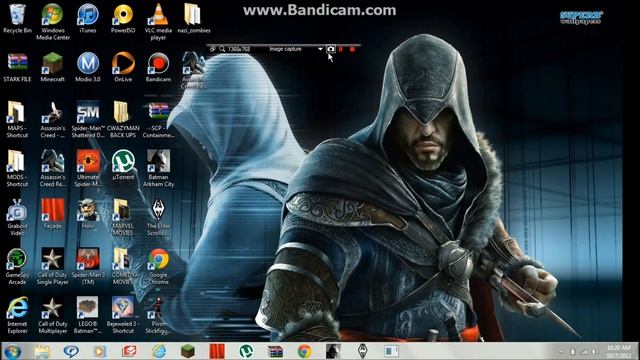This screenshot has height=360, width=640.
Task: Click Bandicam window lock icon
Action: pyautogui.click(x=213, y=49)
